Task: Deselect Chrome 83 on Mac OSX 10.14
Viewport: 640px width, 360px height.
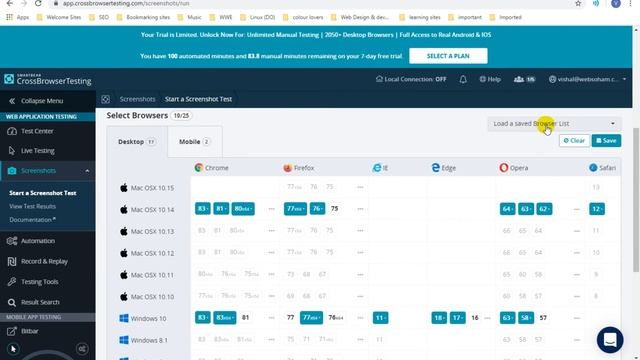Action: point(202,209)
